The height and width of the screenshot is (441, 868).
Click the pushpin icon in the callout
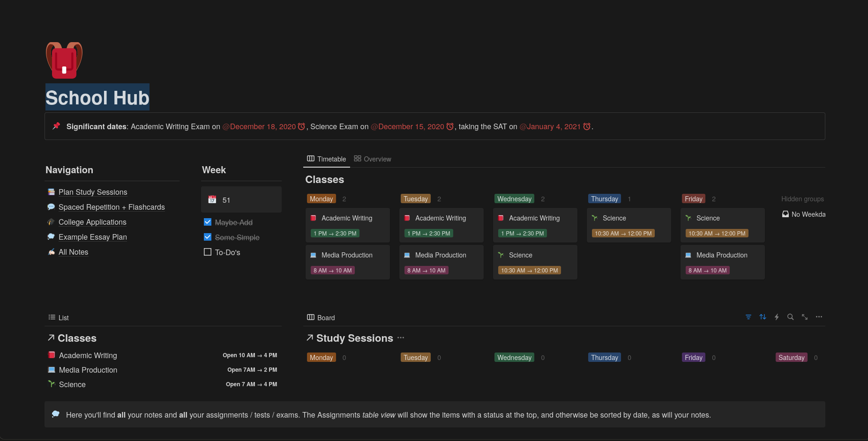coord(56,126)
